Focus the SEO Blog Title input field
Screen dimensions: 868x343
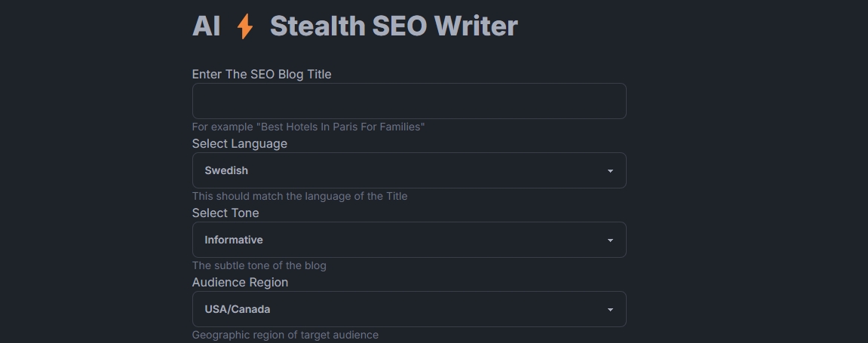409,101
